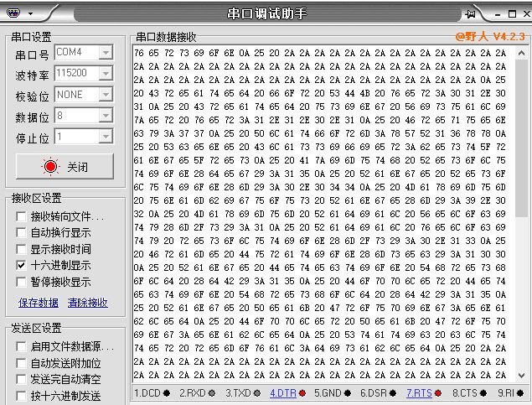Screen dimensions: 532x405
Task: Open the title bar dropdown arrow menu
Action: coord(30,14)
